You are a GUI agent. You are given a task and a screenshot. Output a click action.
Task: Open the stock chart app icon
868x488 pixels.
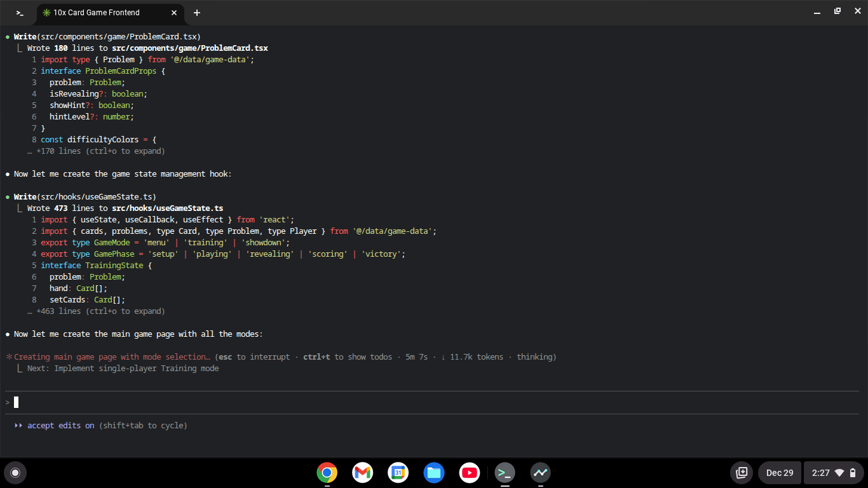pyautogui.click(x=541, y=473)
